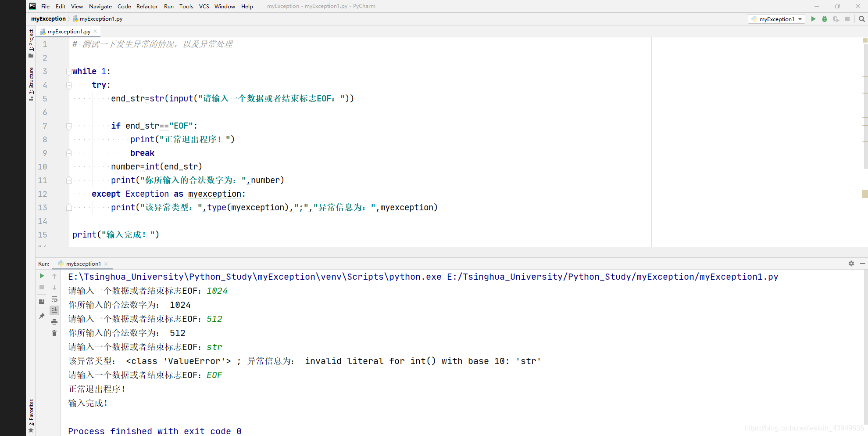Screen dimensions: 868x436
Task: Rerun program in Run panel
Action: coord(42,276)
